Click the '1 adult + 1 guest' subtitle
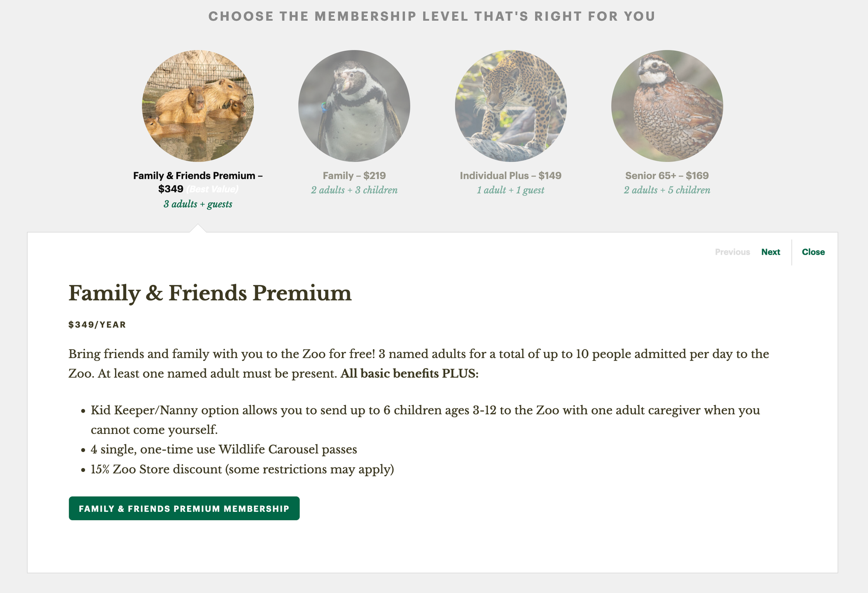Image resolution: width=868 pixels, height=593 pixels. 511,190
